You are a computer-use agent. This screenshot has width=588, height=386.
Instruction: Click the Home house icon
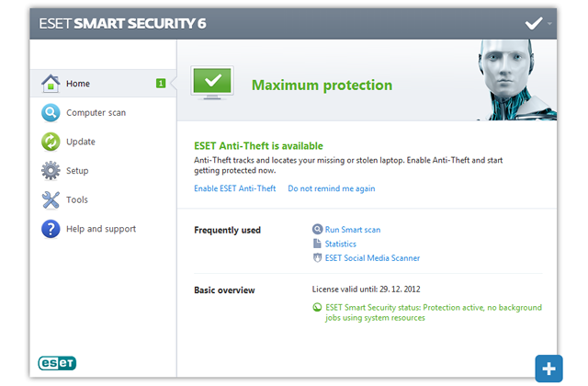(x=51, y=84)
